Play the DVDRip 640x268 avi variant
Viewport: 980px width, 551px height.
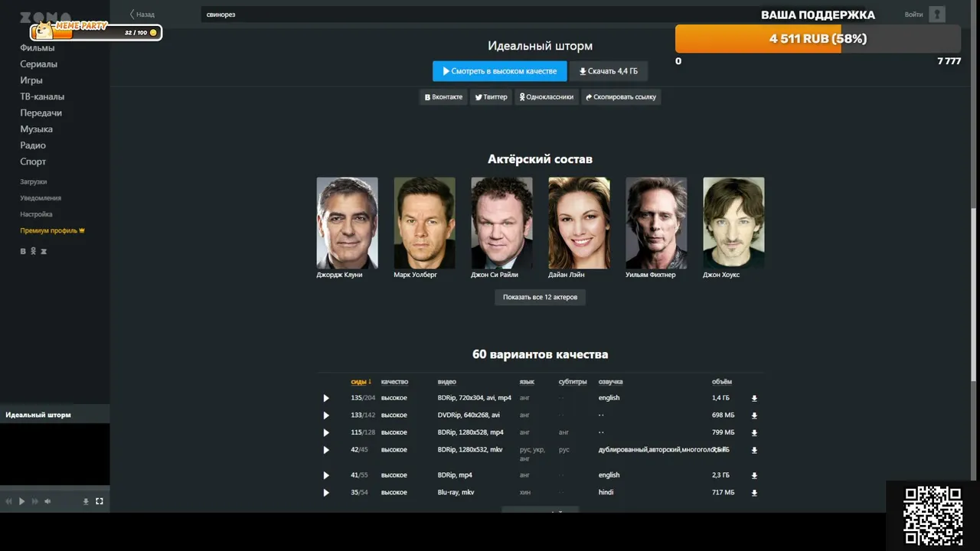click(x=326, y=416)
